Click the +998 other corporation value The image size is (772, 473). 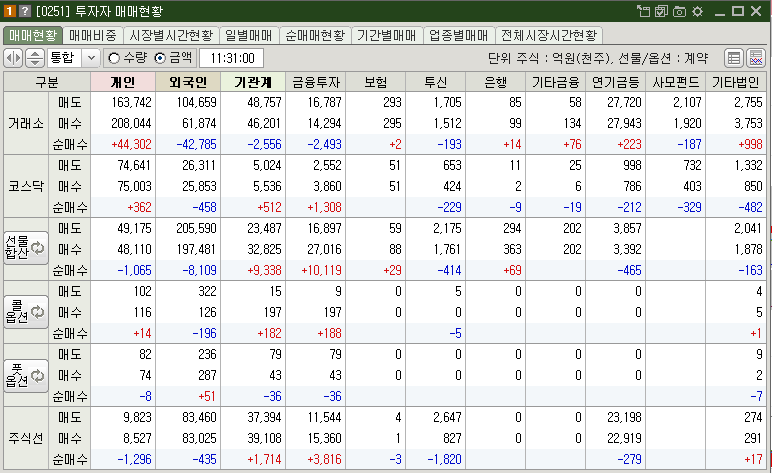(750, 144)
